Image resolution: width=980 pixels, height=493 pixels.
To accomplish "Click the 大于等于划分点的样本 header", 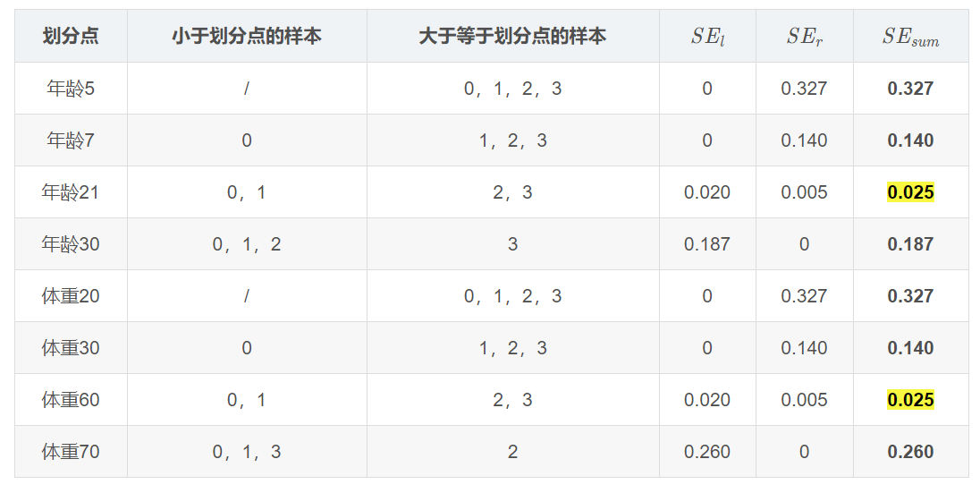I will 512,36.
